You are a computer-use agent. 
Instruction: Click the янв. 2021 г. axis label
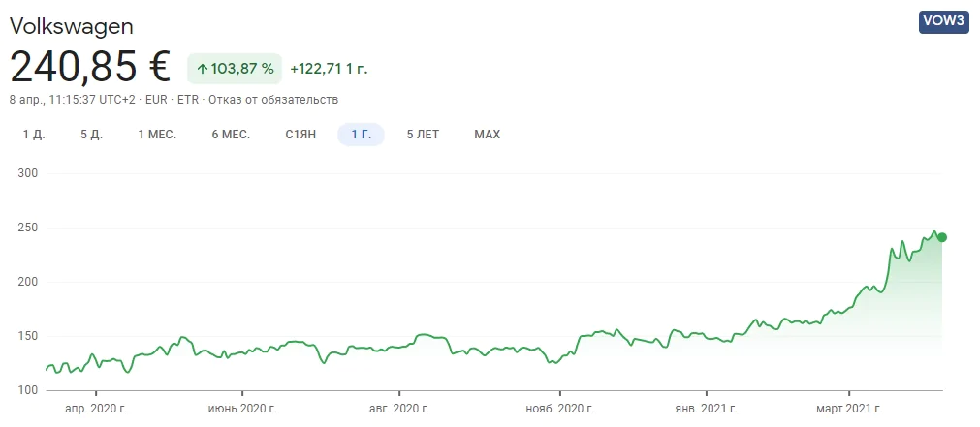pos(707,409)
